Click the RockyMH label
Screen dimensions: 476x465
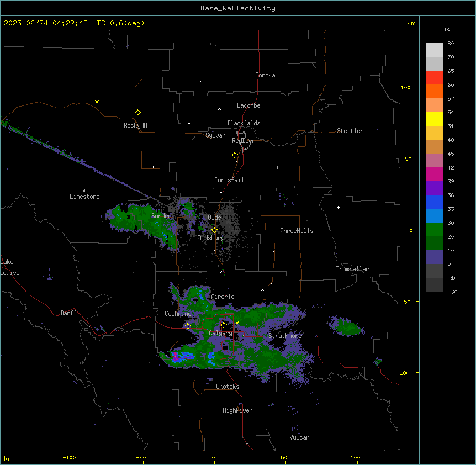(135, 125)
